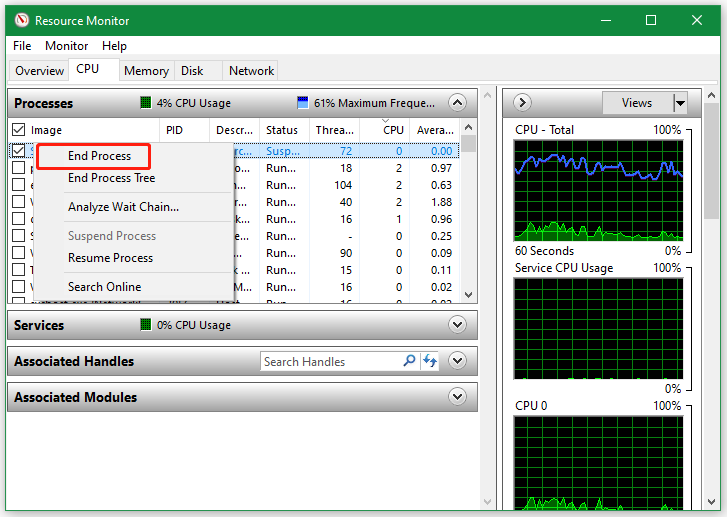Expand the Associated Handles section chevron

458,360
